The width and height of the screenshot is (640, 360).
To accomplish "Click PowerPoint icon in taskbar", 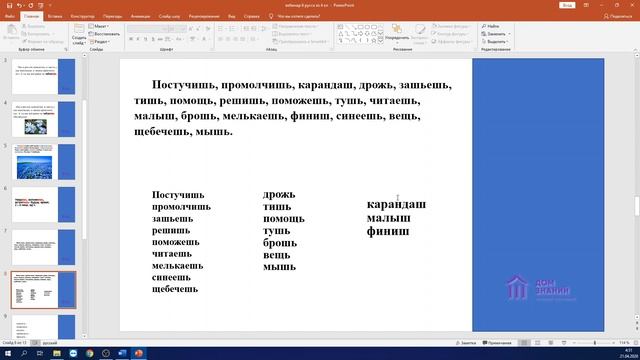I will (138, 353).
